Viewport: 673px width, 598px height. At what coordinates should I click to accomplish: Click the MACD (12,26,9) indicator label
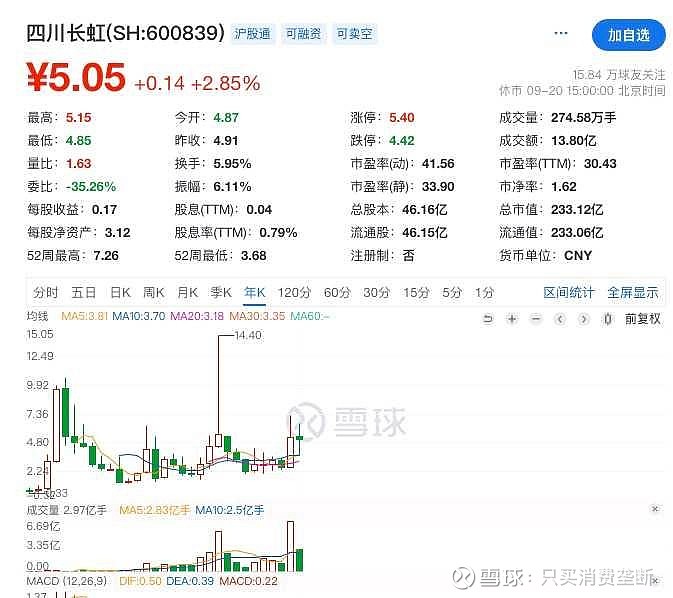click(x=67, y=581)
